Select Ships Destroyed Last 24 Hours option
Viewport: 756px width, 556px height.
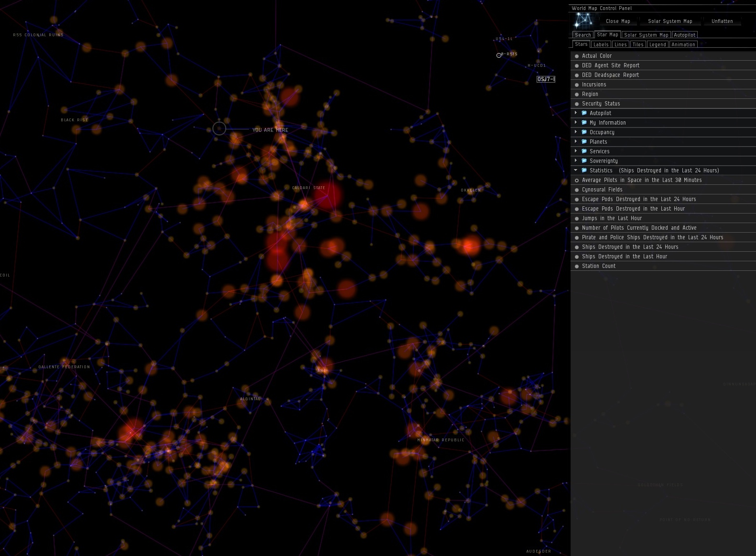[x=663, y=247]
